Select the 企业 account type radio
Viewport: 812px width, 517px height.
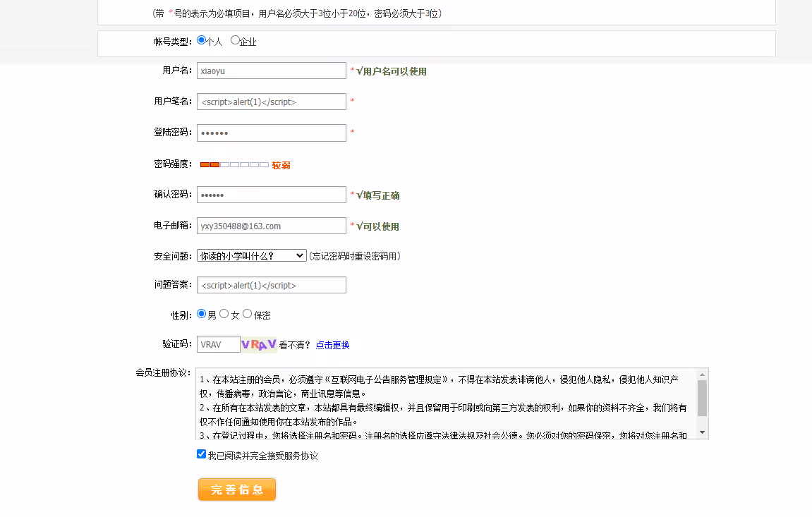point(235,41)
